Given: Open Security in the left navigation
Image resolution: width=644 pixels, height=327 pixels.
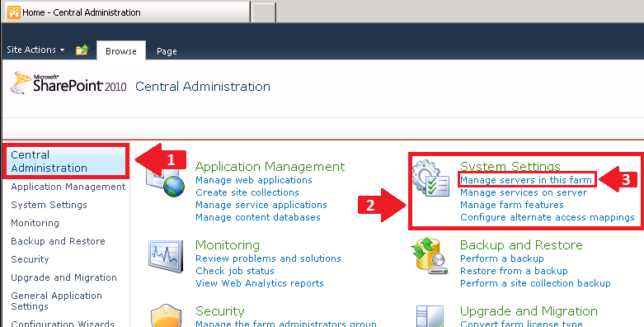Looking at the screenshot, I should coord(30,259).
